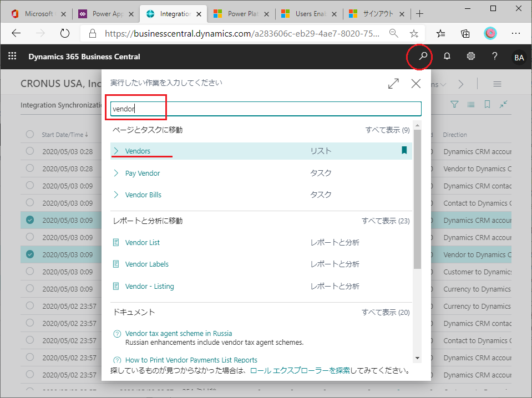Image resolution: width=532 pixels, height=398 pixels.
Task: Close the search dialog
Action: tap(416, 83)
